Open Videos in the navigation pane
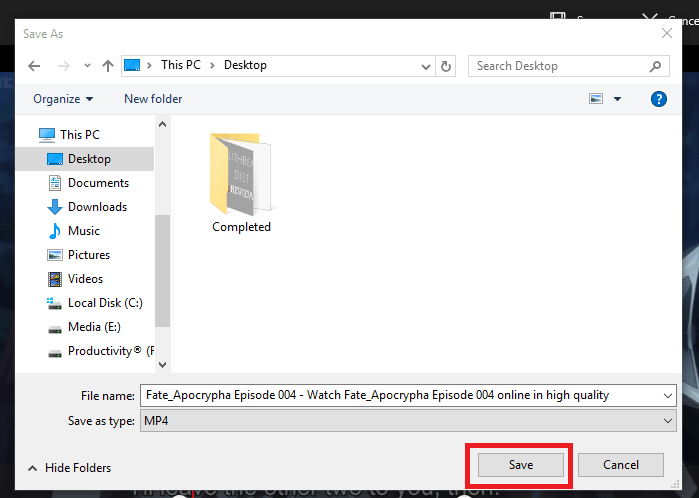Viewport: 699px width, 498px height. coord(85,279)
